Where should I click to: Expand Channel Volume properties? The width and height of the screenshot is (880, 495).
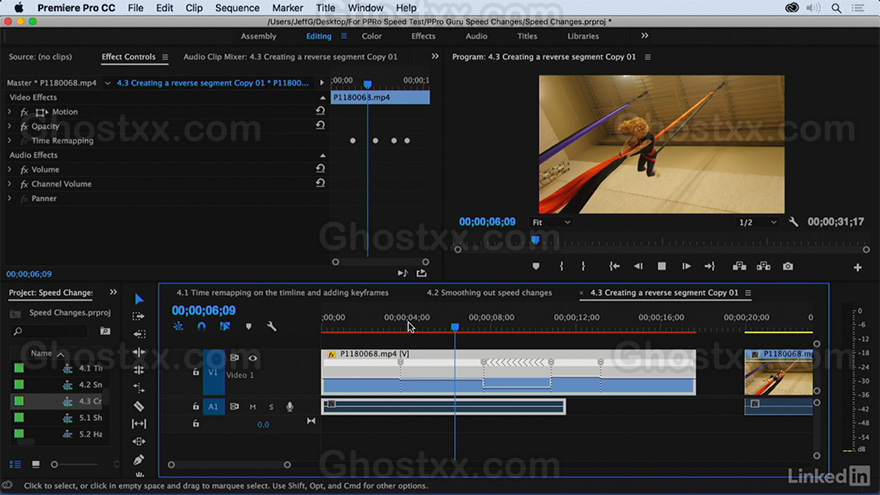(9, 184)
